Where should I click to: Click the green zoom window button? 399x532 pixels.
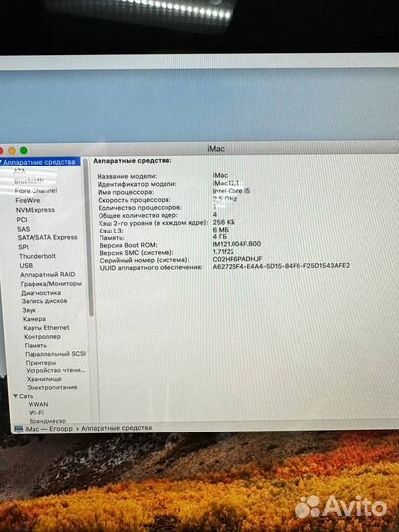click(24, 150)
